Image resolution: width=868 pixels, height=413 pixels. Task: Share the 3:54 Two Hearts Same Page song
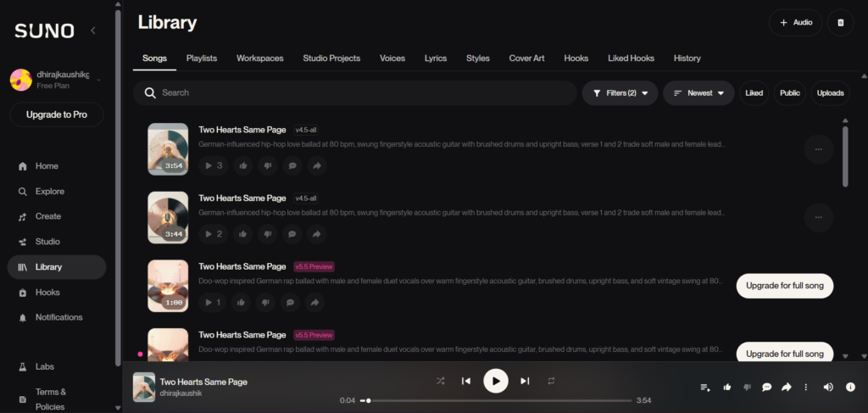point(317,165)
